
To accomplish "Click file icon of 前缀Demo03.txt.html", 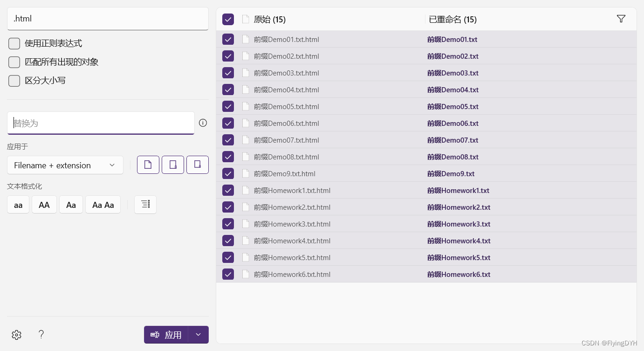I will click(x=246, y=73).
